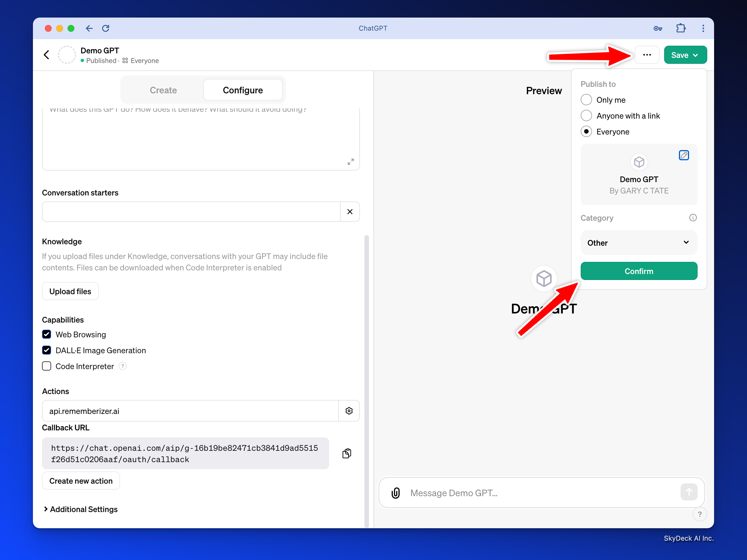Click the browser reload icon
This screenshot has width=747, height=560.
tap(106, 28)
